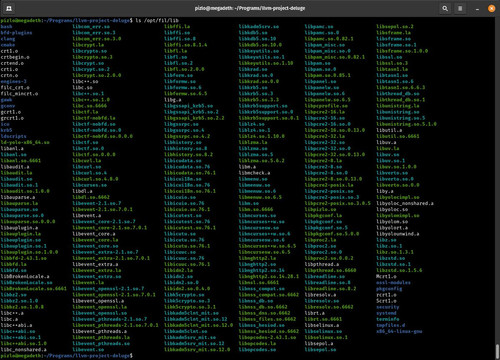
Task: Select the file name libresolv.a
Action: (321, 295)
